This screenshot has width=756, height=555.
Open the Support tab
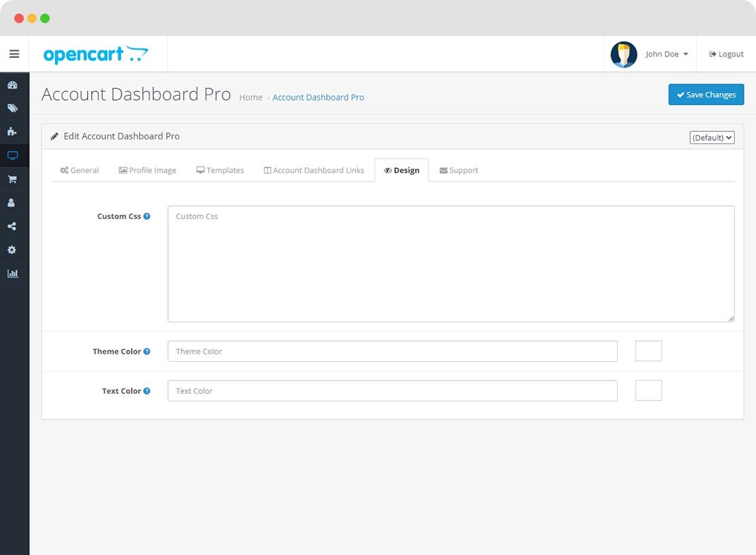click(x=459, y=170)
